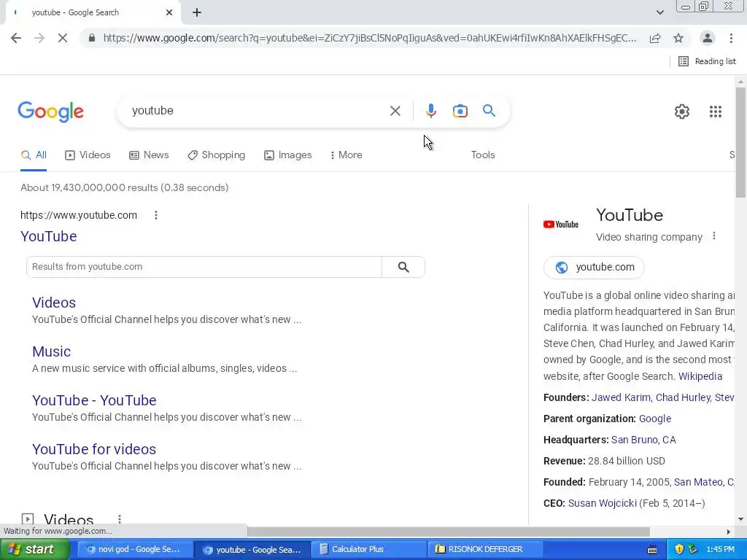Submit search with blue magnifier icon

[489, 111]
